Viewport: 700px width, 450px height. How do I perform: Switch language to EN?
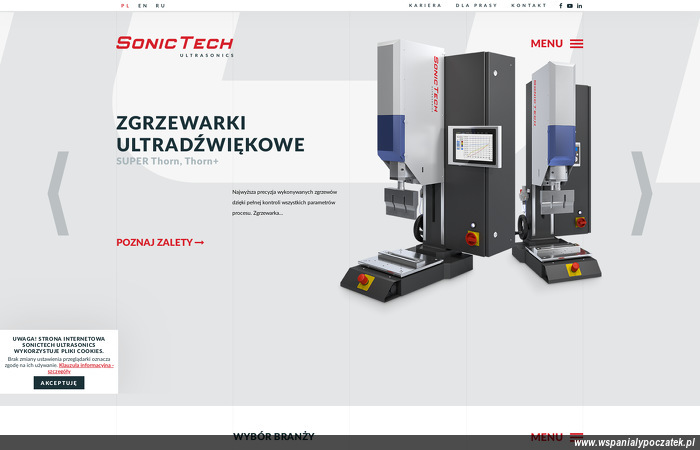point(143,6)
